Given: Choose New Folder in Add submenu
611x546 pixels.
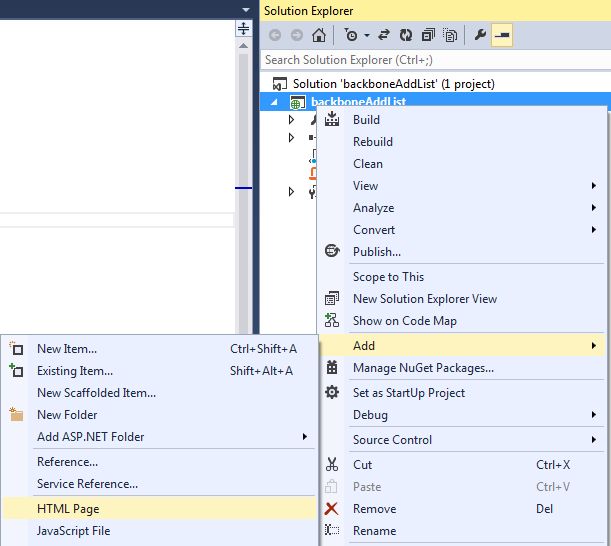Looking at the screenshot, I should 159,415.
